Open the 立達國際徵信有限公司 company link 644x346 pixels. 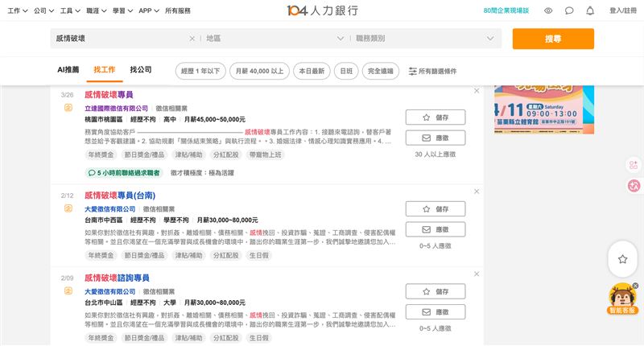coord(117,108)
